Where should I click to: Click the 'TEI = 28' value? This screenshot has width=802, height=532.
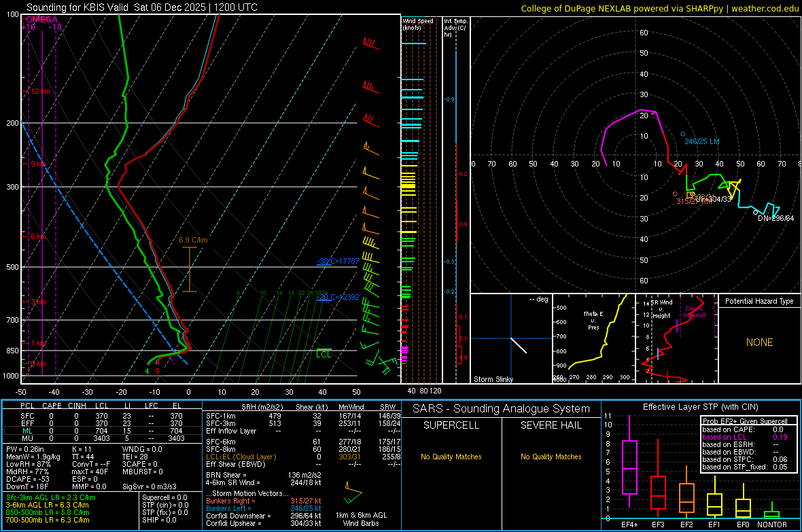click(x=135, y=457)
